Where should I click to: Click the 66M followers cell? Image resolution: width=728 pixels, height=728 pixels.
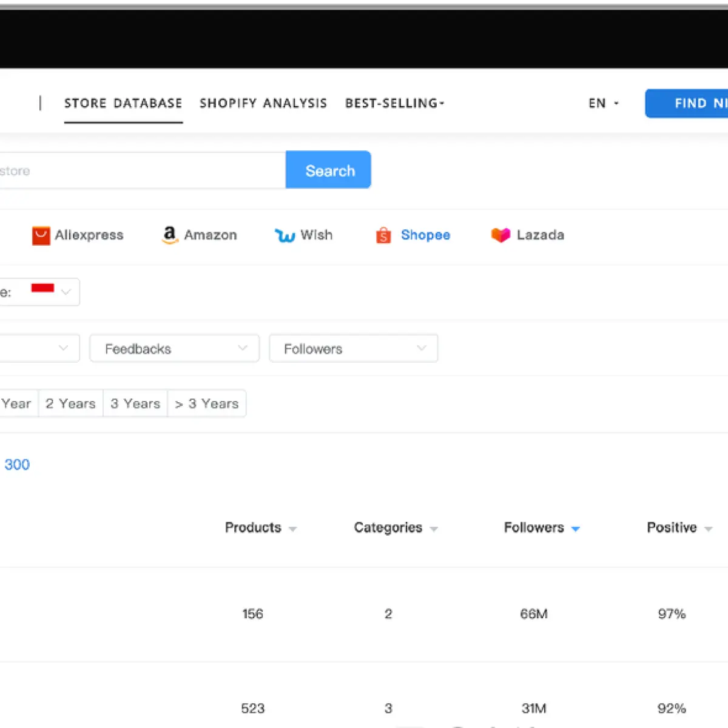[x=534, y=614]
